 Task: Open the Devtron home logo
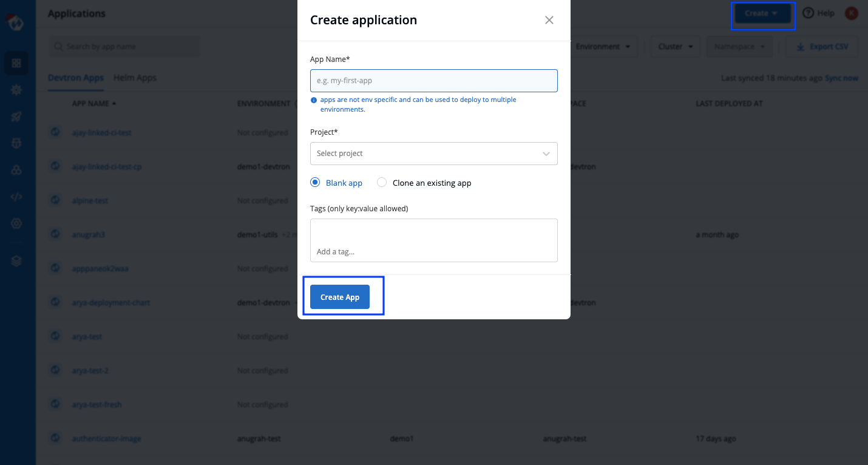16,22
